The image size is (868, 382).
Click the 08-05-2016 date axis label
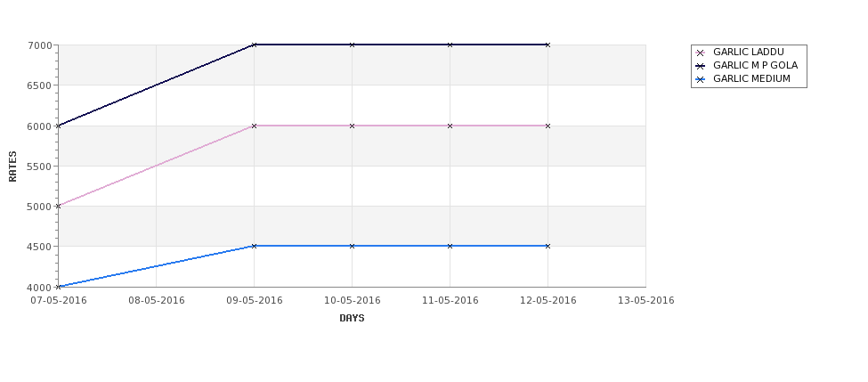(157, 301)
